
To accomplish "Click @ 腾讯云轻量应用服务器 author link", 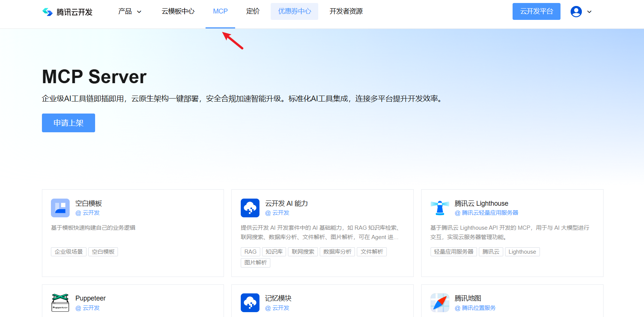I will (486, 213).
